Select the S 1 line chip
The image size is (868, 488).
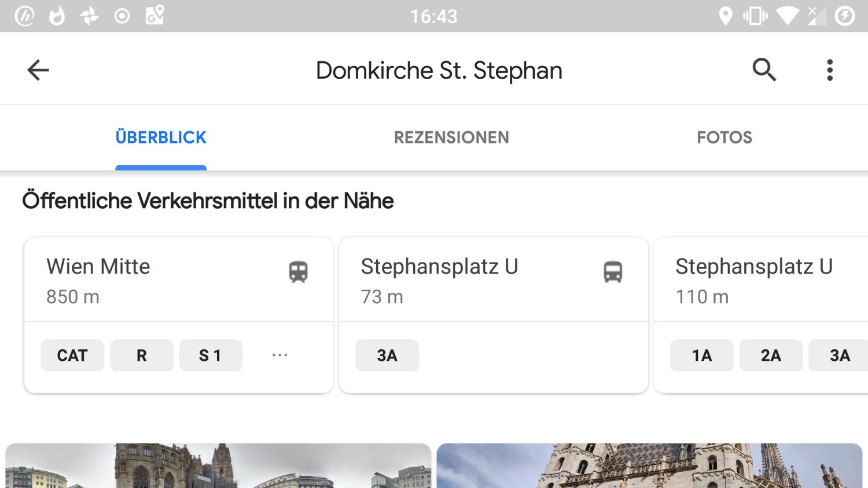coord(211,355)
